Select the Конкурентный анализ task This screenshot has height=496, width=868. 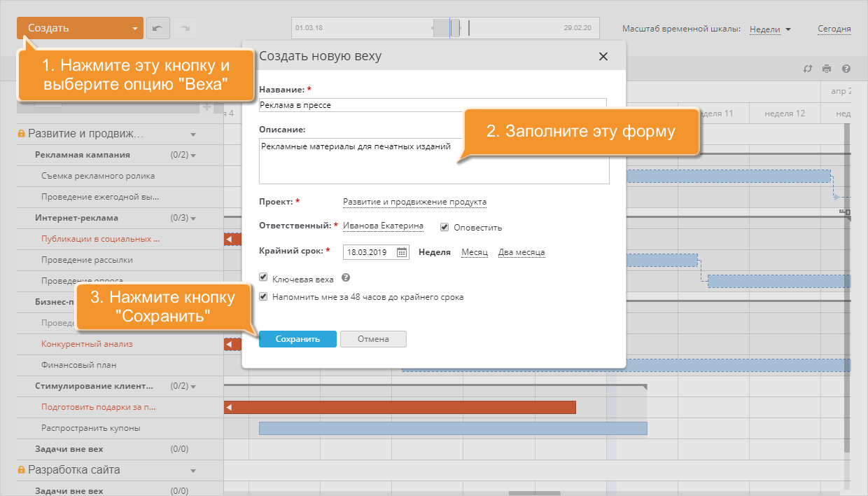click(87, 344)
